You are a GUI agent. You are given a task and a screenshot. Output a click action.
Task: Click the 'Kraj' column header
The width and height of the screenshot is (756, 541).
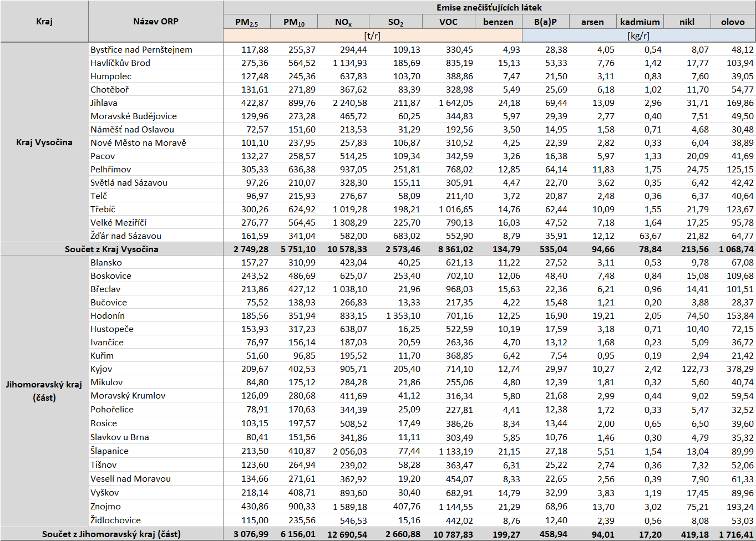point(44,22)
